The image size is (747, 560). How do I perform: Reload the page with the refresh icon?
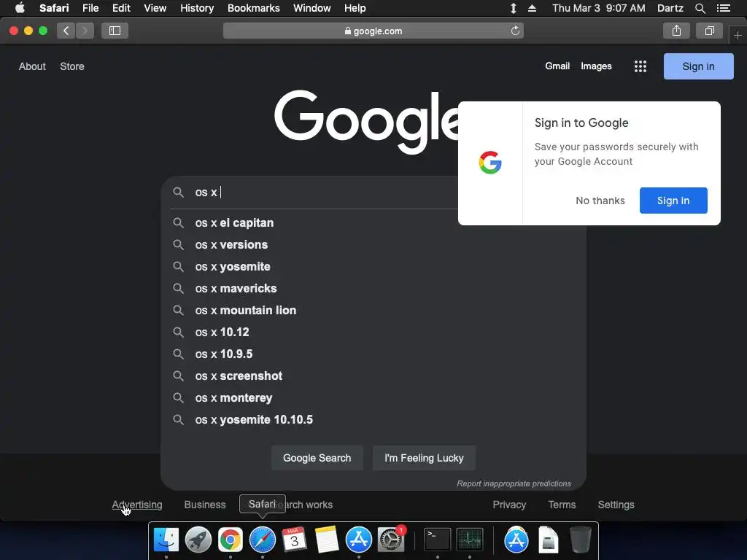click(515, 31)
